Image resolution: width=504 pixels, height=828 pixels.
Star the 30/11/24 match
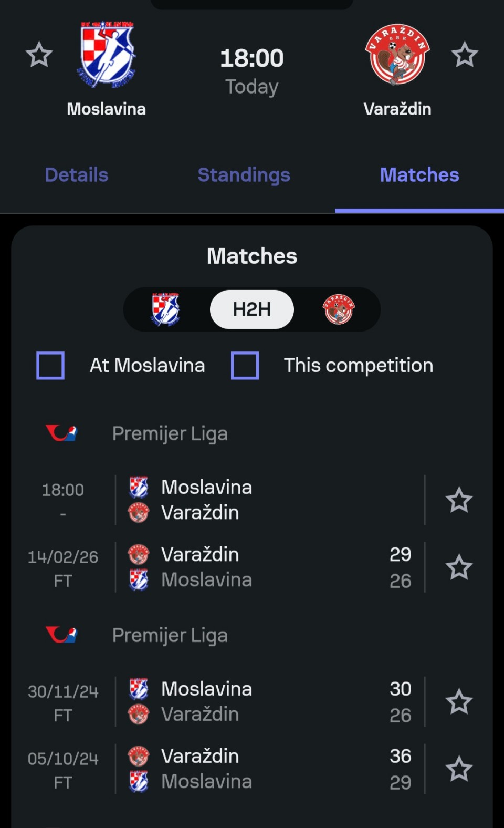pyautogui.click(x=459, y=702)
